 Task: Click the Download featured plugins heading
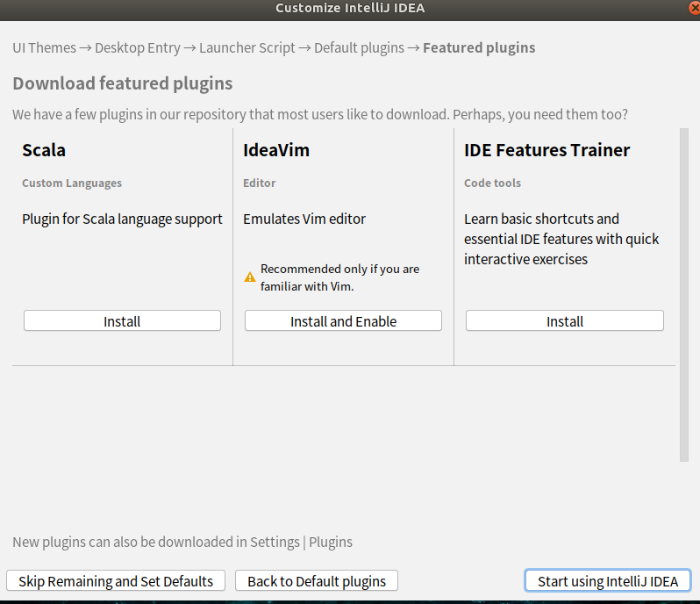122,83
